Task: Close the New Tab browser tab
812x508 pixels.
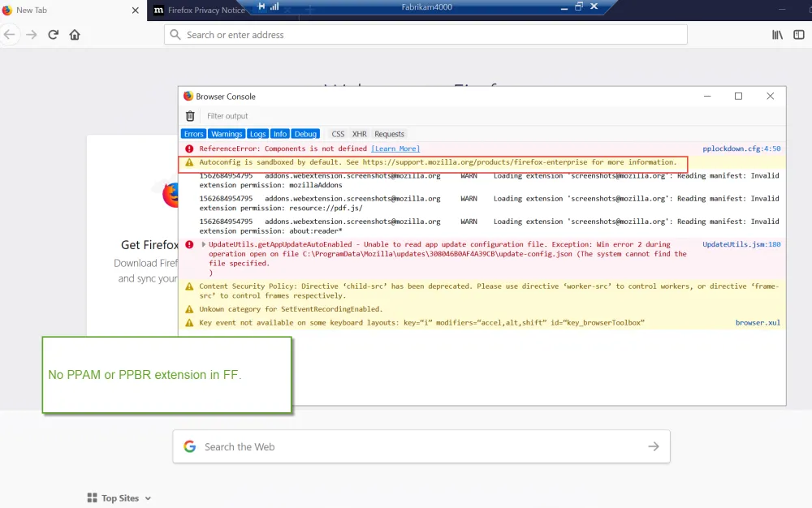Action: coord(134,10)
